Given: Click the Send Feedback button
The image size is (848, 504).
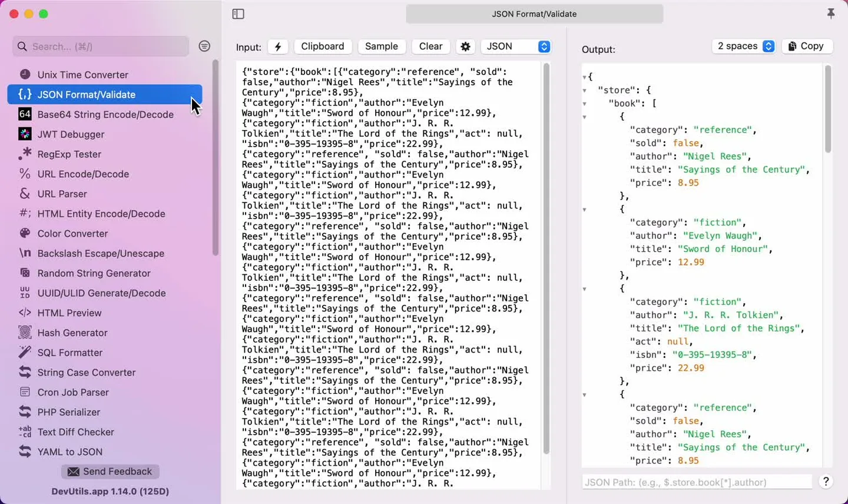Looking at the screenshot, I should (x=110, y=472).
